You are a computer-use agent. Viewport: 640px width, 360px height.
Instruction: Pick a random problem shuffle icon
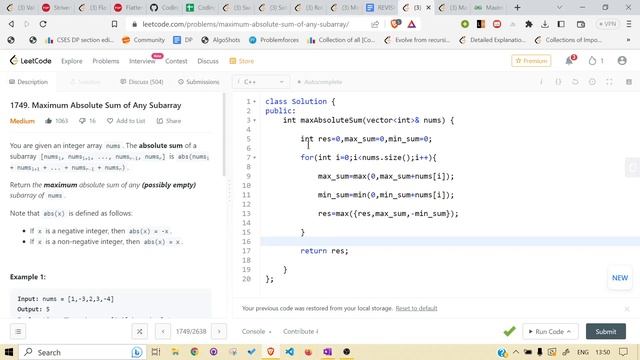[139, 331]
